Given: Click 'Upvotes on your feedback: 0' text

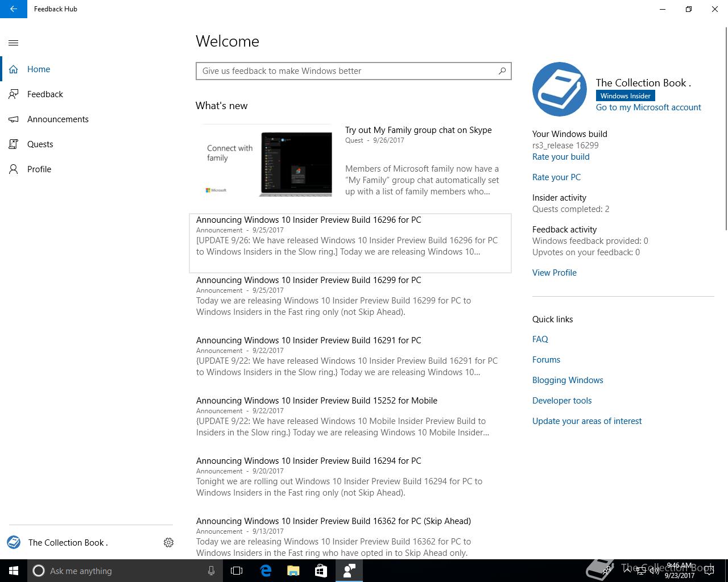Looking at the screenshot, I should pos(586,252).
